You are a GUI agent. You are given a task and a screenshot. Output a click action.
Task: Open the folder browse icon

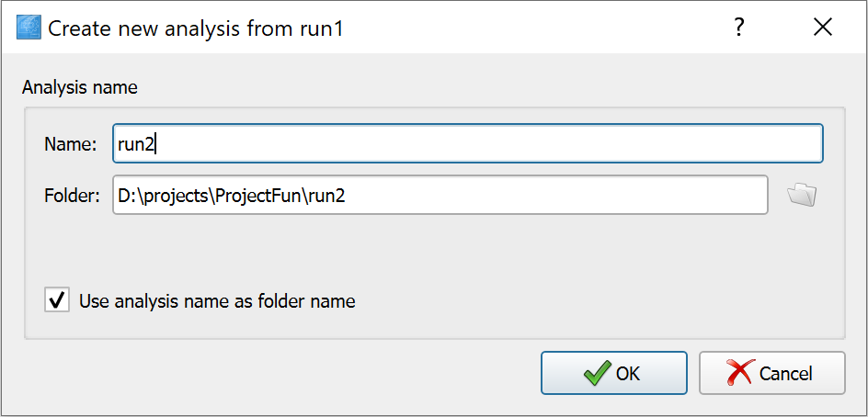click(x=802, y=195)
